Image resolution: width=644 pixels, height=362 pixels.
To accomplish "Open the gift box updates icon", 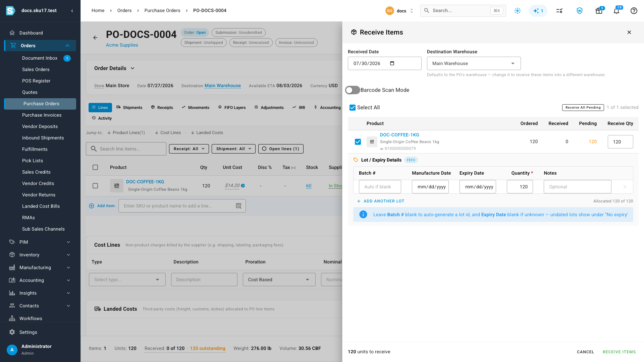I will point(599,11).
